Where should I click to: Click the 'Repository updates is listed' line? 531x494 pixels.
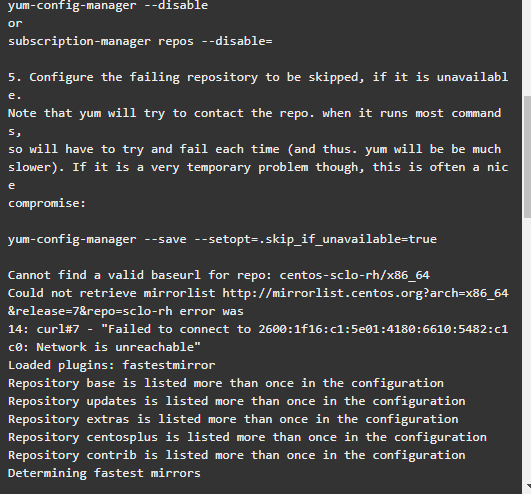(237, 401)
